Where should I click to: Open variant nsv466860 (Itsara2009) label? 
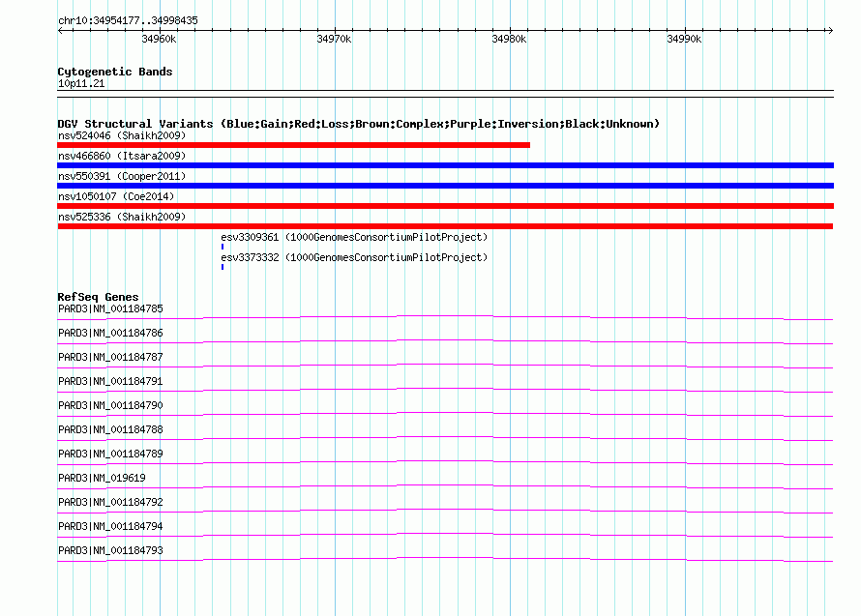click(x=122, y=156)
